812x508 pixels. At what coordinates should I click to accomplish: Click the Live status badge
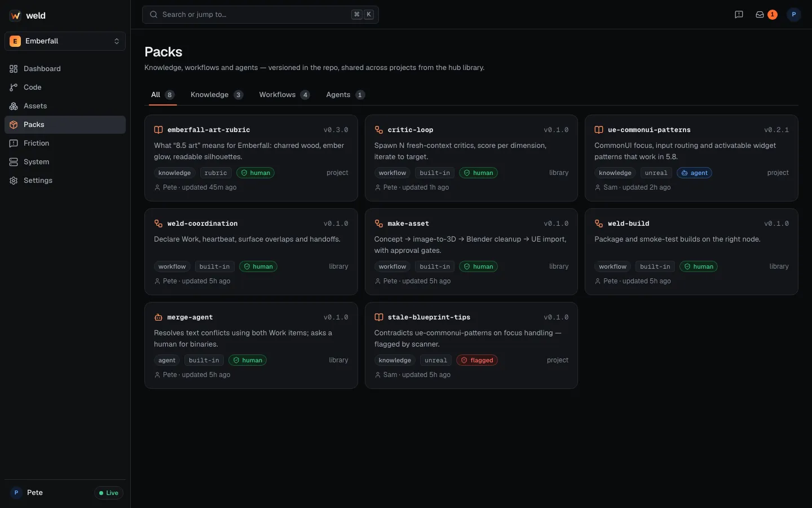(x=109, y=493)
